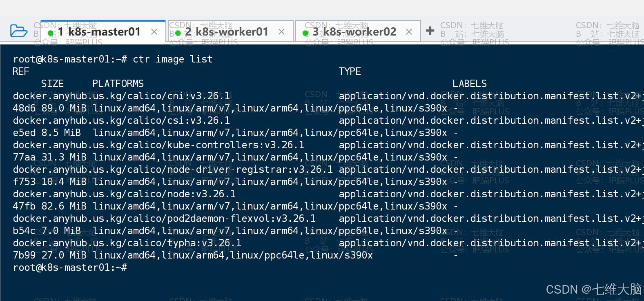Click the 'ctr image list' command text

pyautogui.click(x=172, y=59)
